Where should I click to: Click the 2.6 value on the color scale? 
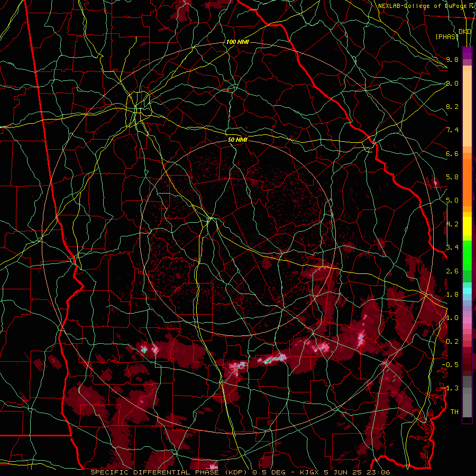452,271
